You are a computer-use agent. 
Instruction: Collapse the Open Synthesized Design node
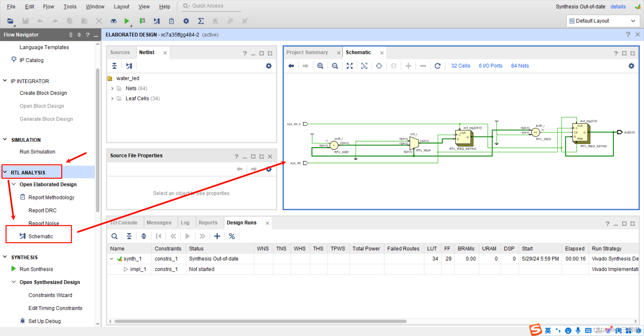click(14, 282)
